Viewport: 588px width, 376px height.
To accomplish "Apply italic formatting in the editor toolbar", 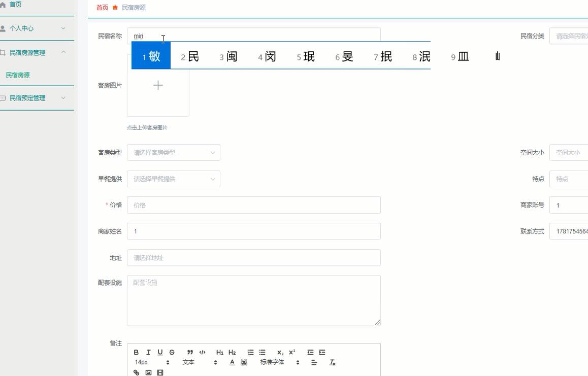I will click(x=148, y=352).
